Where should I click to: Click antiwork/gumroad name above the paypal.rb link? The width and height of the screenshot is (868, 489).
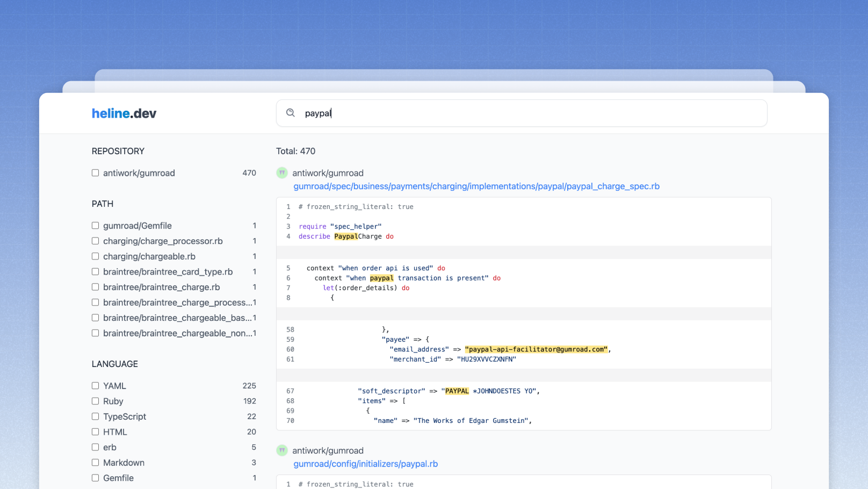328,450
